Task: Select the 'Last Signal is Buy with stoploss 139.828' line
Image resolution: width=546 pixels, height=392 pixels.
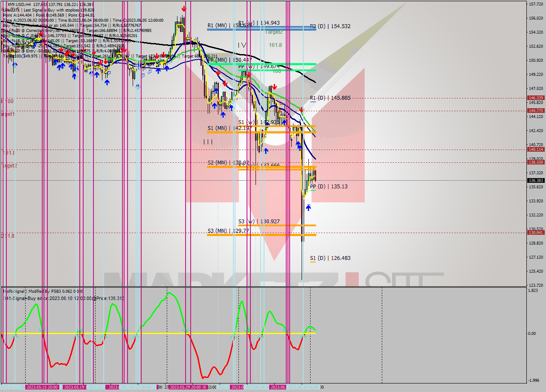Action: point(59,10)
